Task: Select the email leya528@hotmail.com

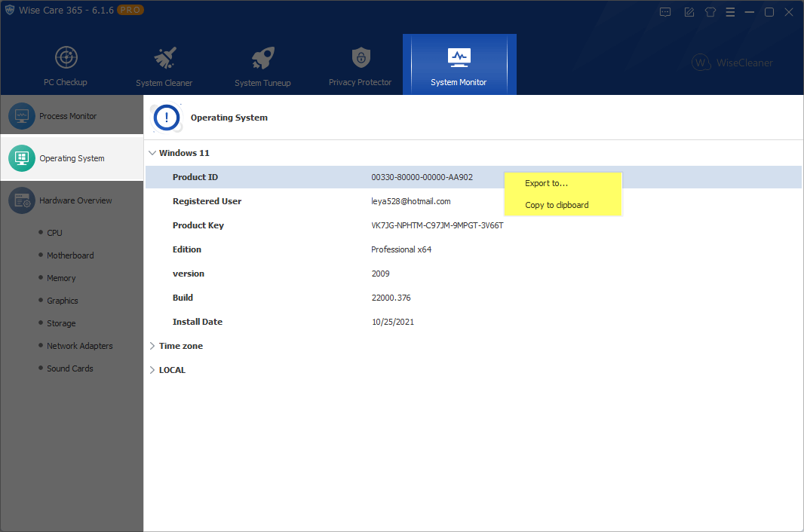Action: coord(411,201)
